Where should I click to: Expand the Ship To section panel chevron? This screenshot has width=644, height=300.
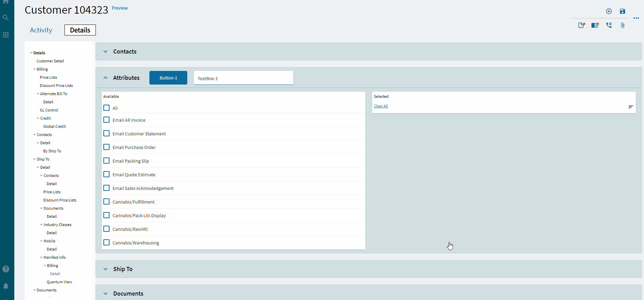[x=105, y=269]
